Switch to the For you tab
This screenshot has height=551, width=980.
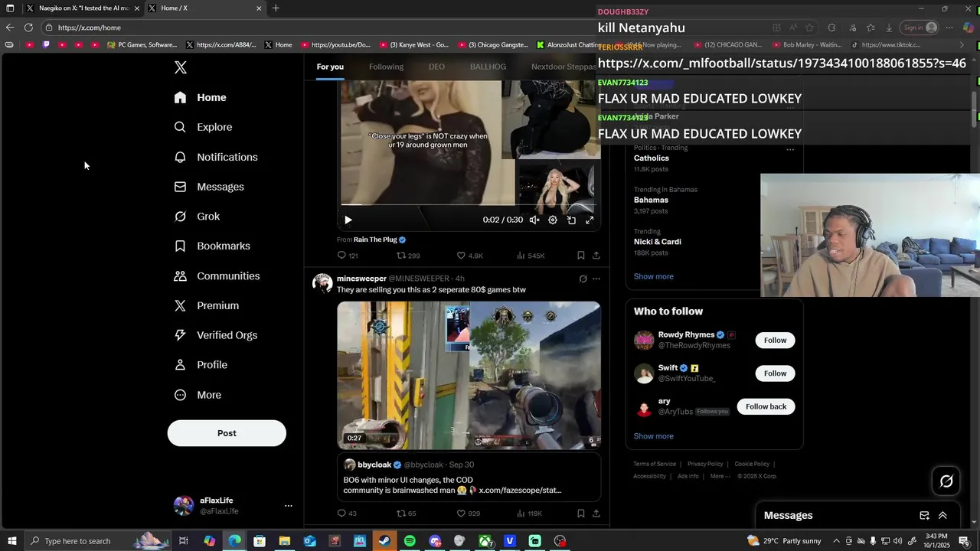tap(330, 67)
